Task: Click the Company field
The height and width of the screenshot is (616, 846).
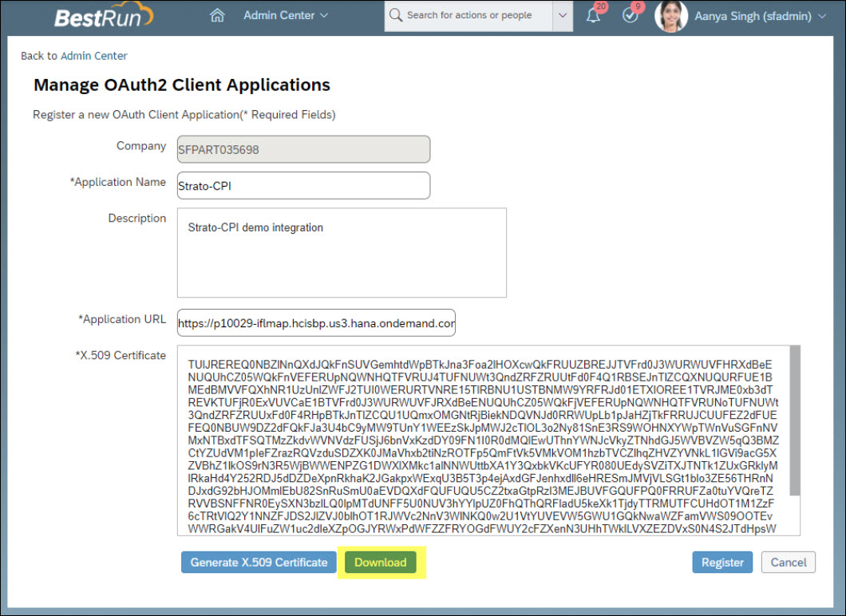Action: (303, 149)
